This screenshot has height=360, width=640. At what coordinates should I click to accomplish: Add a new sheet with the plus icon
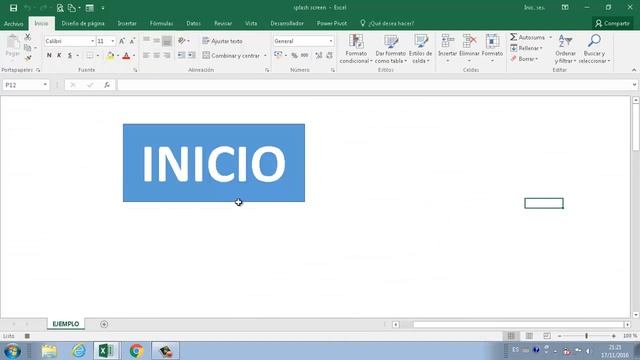104,324
